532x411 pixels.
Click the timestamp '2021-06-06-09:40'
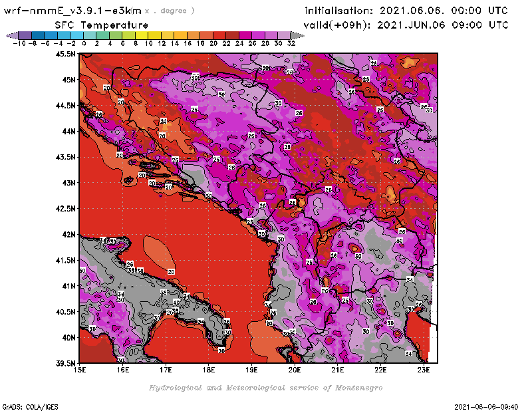click(x=486, y=407)
